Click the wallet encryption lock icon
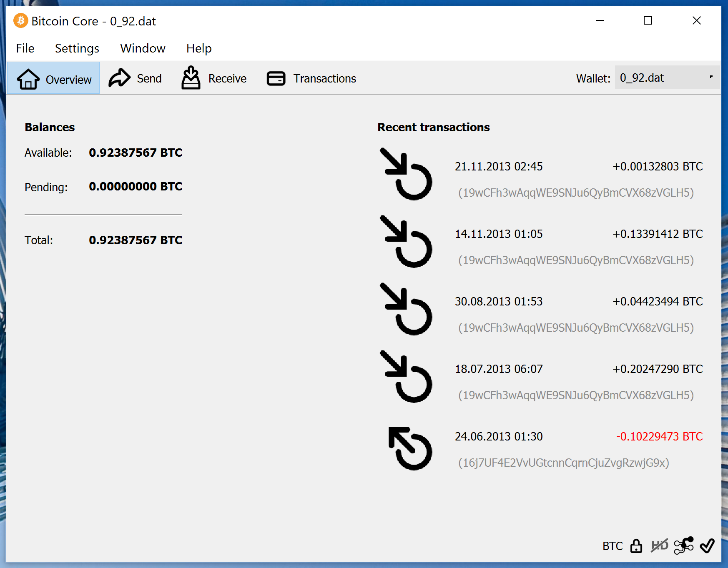Screen dimensions: 728x568 click(x=636, y=545)
